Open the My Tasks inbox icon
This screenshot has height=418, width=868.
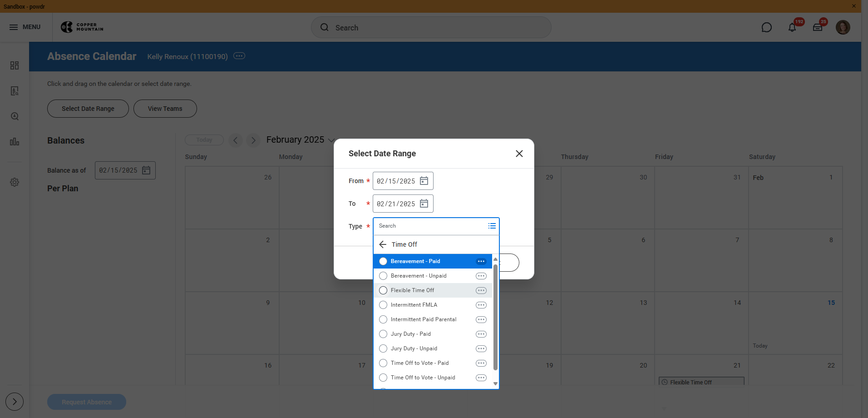(818, 28)
